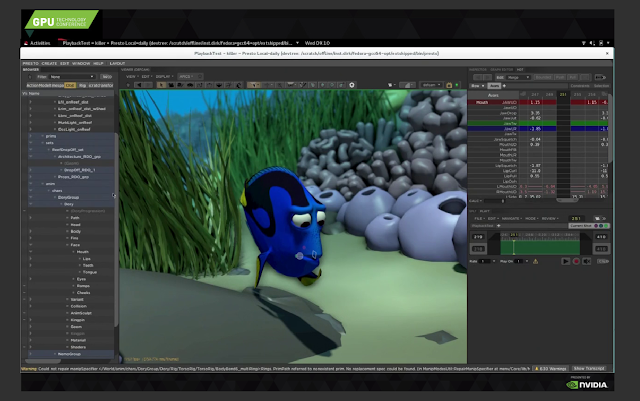Open the viewer's DISPLAY dropdown menu
The height and width of the screenshot is (401, 640).
click(164, 76)
